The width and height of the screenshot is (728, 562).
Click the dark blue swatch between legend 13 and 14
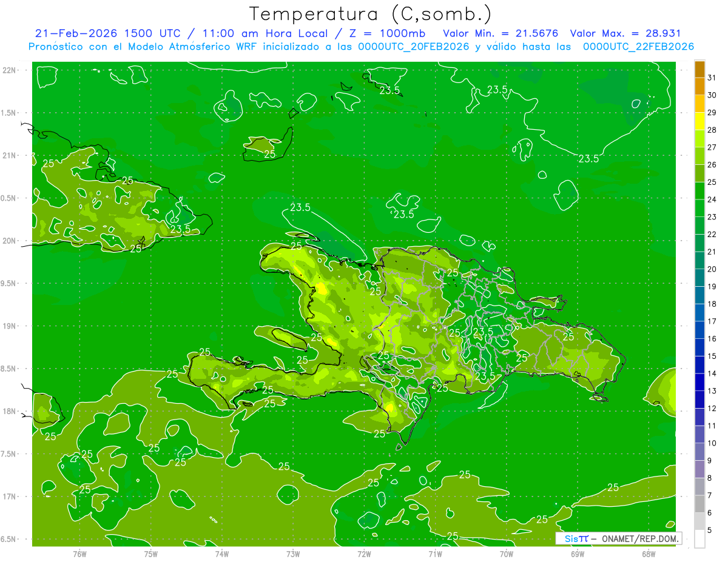[699, 382]
